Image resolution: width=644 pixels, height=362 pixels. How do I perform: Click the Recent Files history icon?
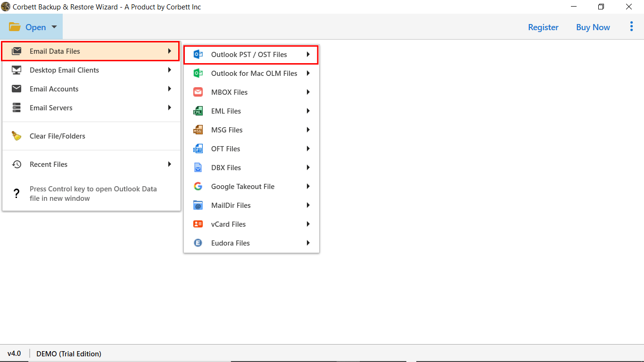(x=17, y=165)
